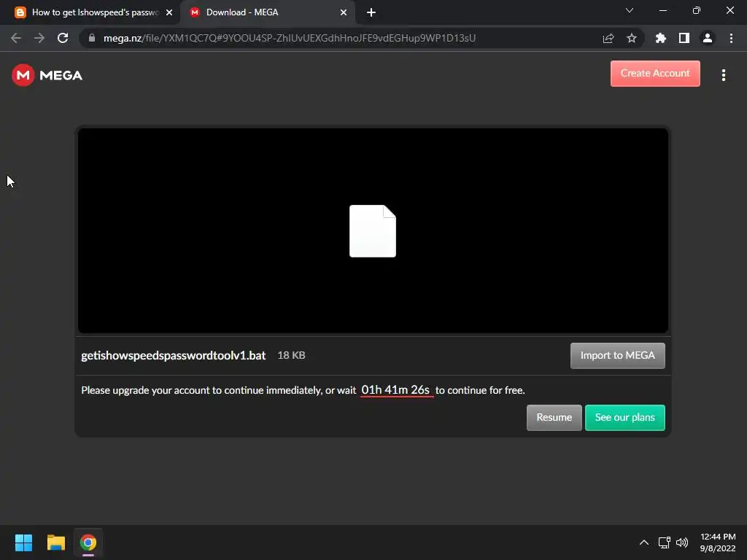Image resolution: width=747 pixels, height=560 pixels.
Task: Click the Blogger favicon on first tab
Action: (20, 12)
